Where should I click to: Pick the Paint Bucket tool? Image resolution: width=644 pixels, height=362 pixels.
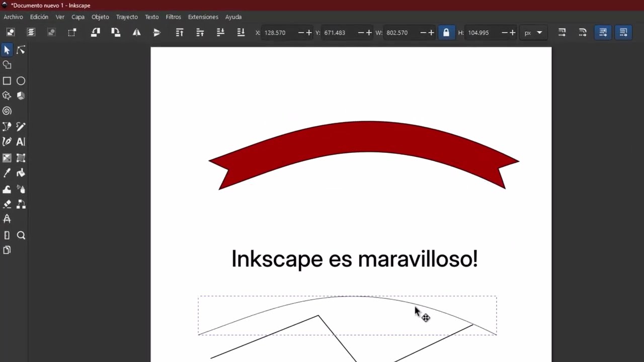click(21, 173)
